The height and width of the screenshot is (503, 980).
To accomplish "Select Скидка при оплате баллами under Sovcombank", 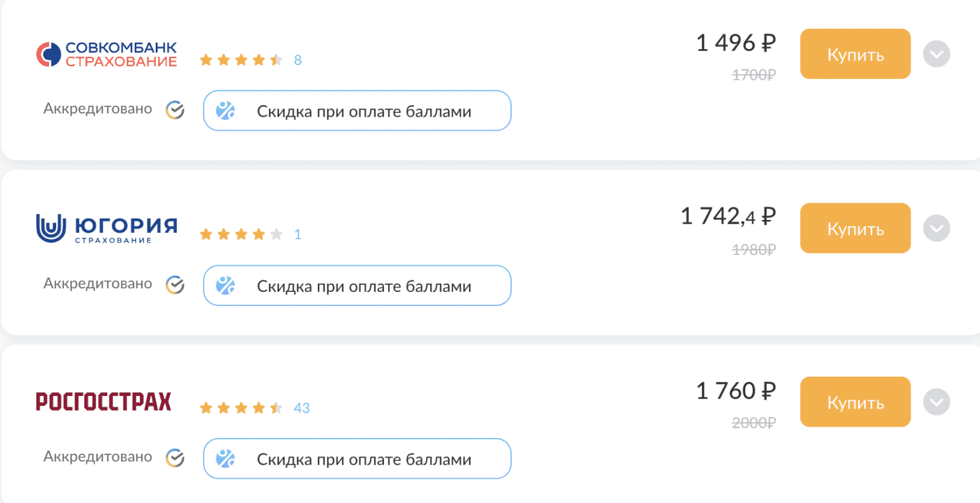I will (x=357, y=111).
